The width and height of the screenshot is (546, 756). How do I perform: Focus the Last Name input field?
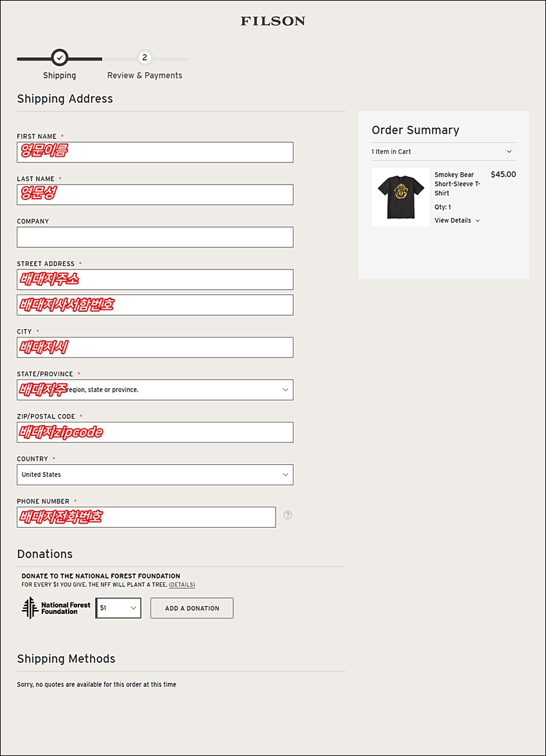[155, 195]
